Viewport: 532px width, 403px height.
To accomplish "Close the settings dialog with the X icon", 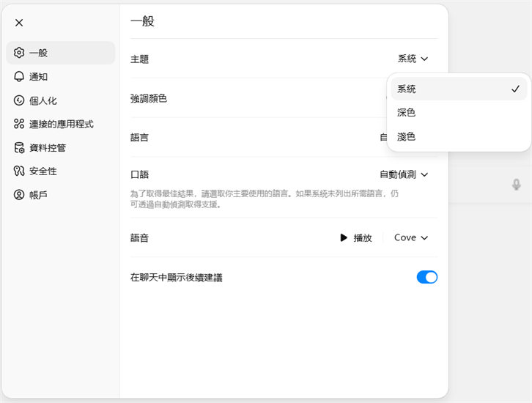I will coord(19,23).
